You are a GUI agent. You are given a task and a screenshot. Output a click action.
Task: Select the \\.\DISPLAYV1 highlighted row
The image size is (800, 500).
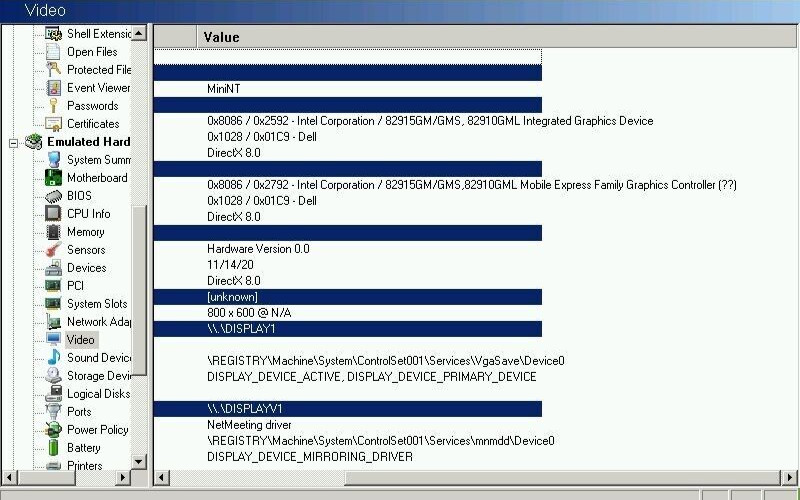[x=347, y=409]
